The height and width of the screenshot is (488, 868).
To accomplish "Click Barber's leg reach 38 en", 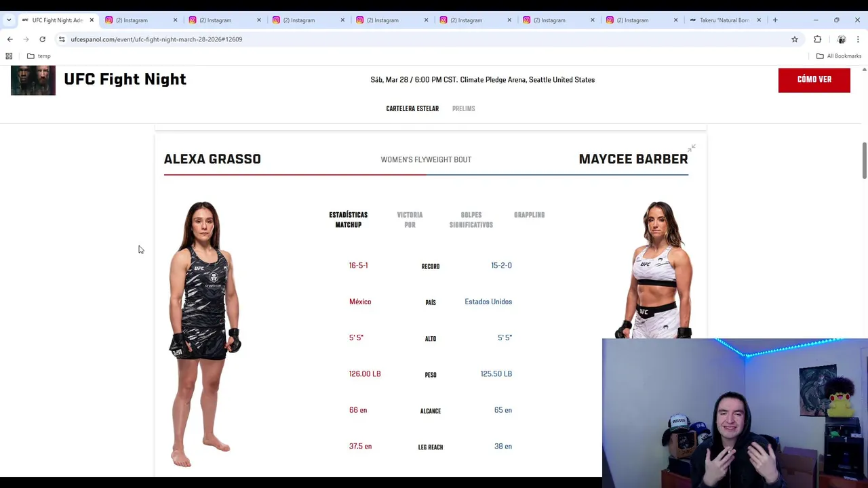I will click(503, 446).
